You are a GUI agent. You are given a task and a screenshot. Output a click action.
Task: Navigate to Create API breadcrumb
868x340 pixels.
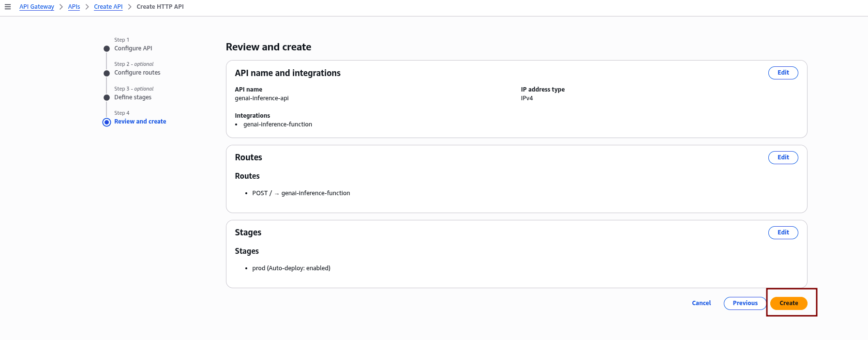(x=108, y=7)
